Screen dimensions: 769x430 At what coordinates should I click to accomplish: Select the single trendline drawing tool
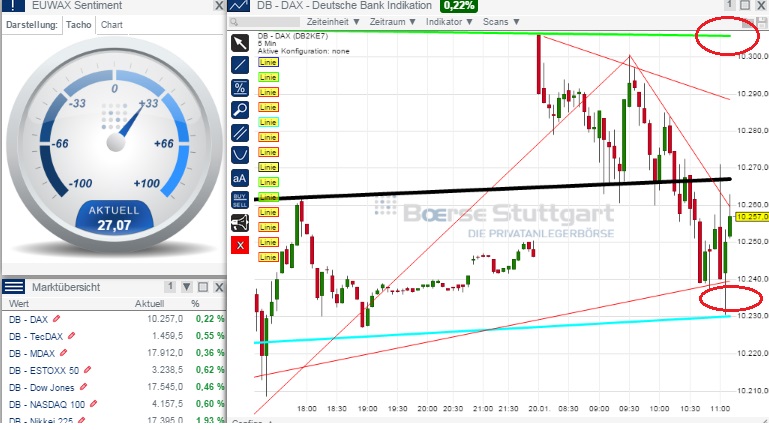240,65
